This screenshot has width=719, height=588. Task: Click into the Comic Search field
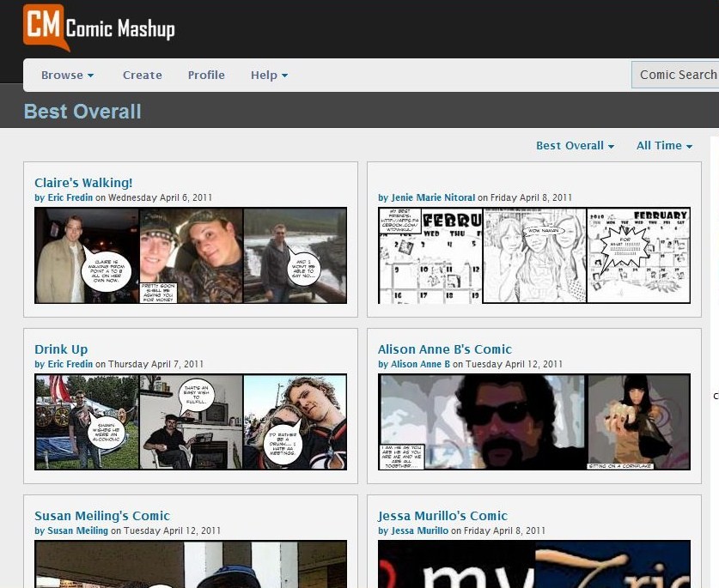point(675,75)
